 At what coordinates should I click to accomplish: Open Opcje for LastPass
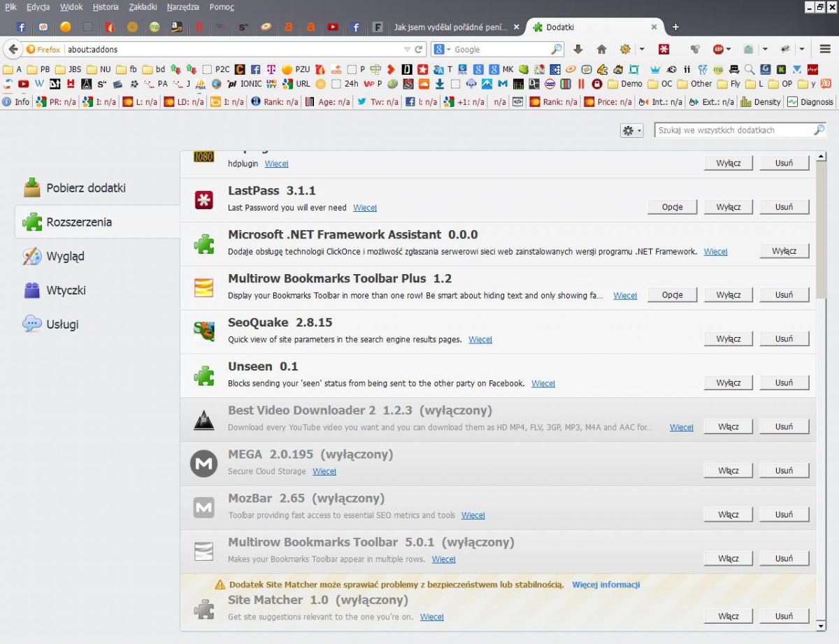click(x=673, y=207)
